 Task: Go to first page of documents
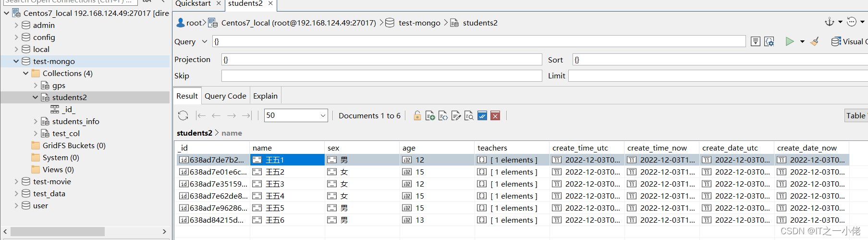click(x=201, y=115)
